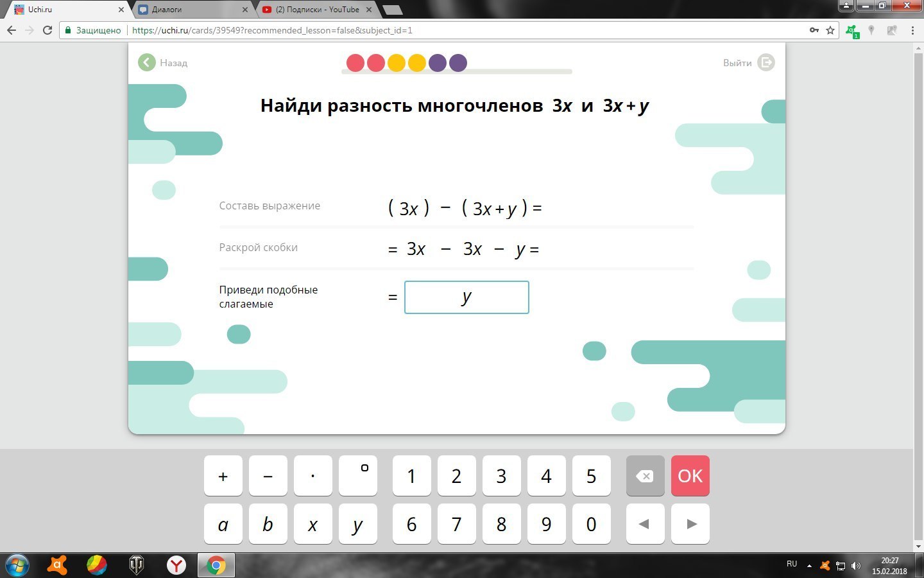The width and height of the screenshot is (924, 578).
Task: Click the digit 6 key
Action: pyautogui.click(x=412, y=524)
